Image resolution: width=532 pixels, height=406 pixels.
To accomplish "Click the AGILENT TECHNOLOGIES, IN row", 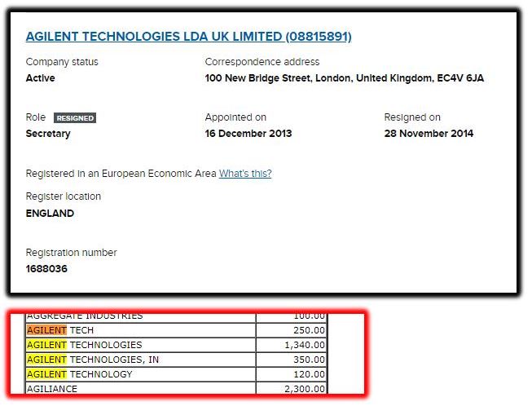I will (176, 360).
